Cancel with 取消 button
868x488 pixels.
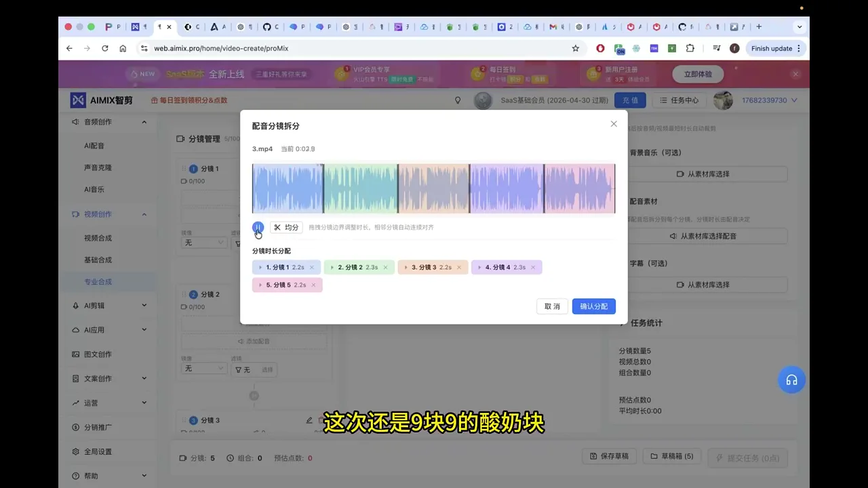552,306
